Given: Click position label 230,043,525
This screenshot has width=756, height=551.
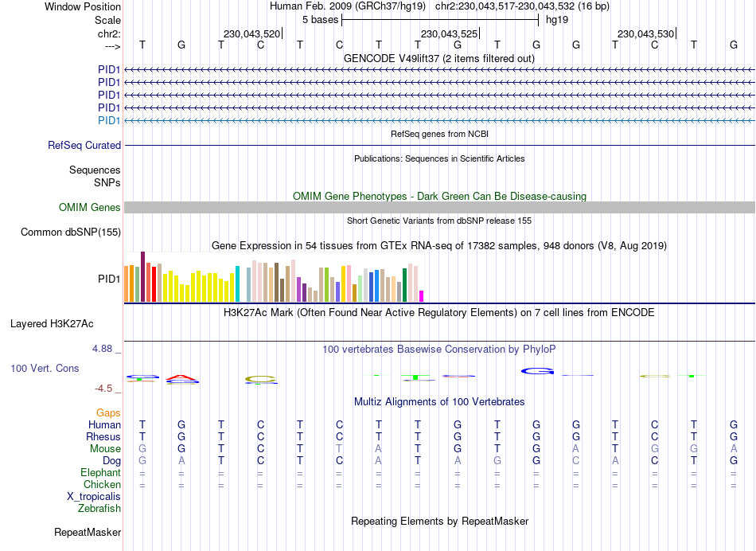Looking at the screenshot, I should 449,33.
